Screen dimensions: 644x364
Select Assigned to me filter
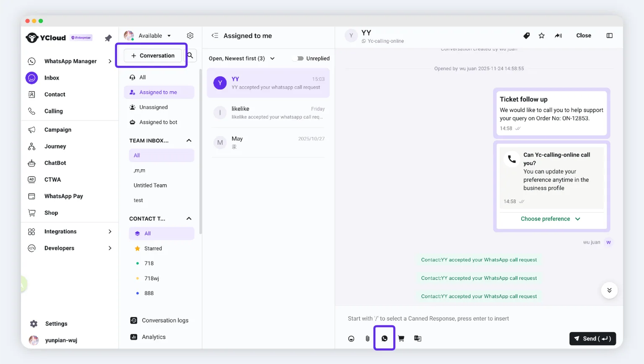(159, 92)
